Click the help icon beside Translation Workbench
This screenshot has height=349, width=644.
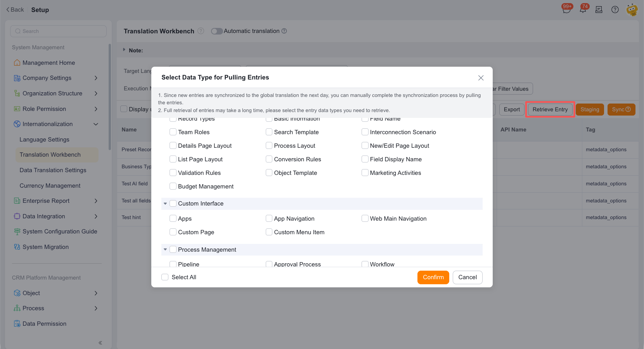[x=201, y=31]
